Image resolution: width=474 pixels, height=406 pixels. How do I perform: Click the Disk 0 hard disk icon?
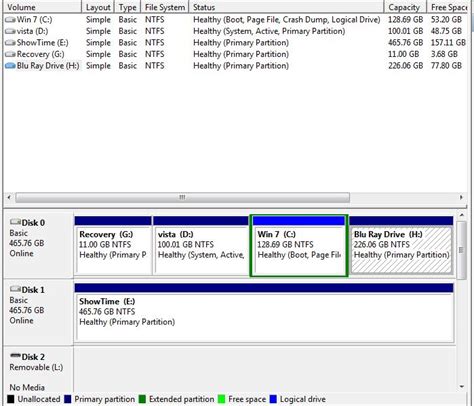15,222
